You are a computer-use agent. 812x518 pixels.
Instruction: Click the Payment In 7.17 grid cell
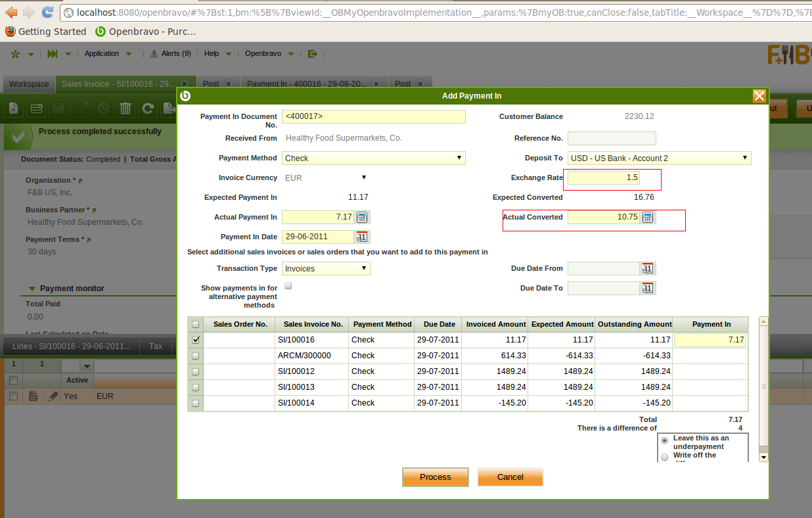(x=710, y=340)
